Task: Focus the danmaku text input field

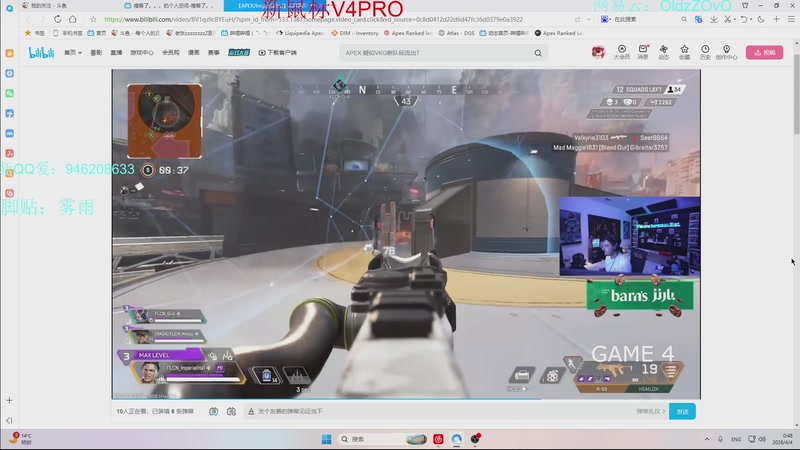Action: (439, 411)
